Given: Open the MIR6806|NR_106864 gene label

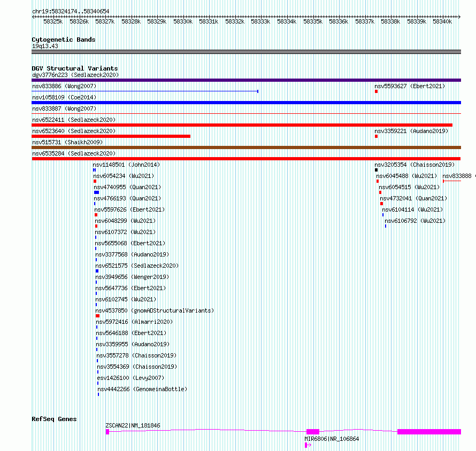Looking at the screenshot, I should (332, 439).
